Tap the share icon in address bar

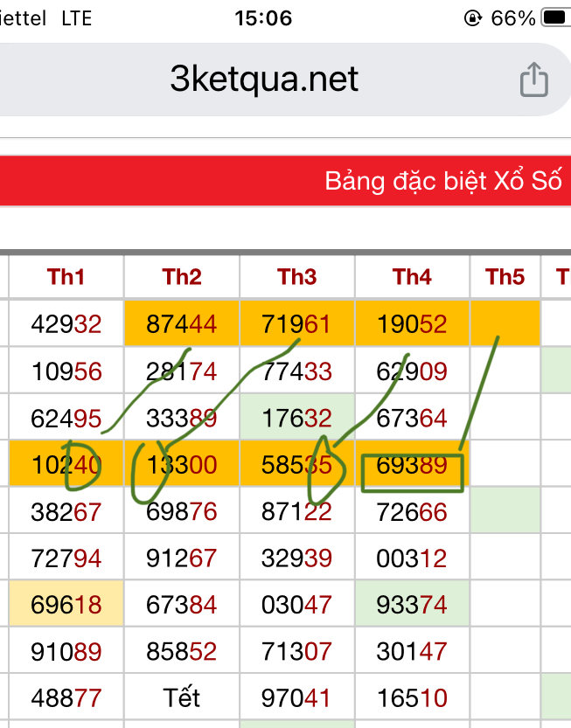[533, 80]
